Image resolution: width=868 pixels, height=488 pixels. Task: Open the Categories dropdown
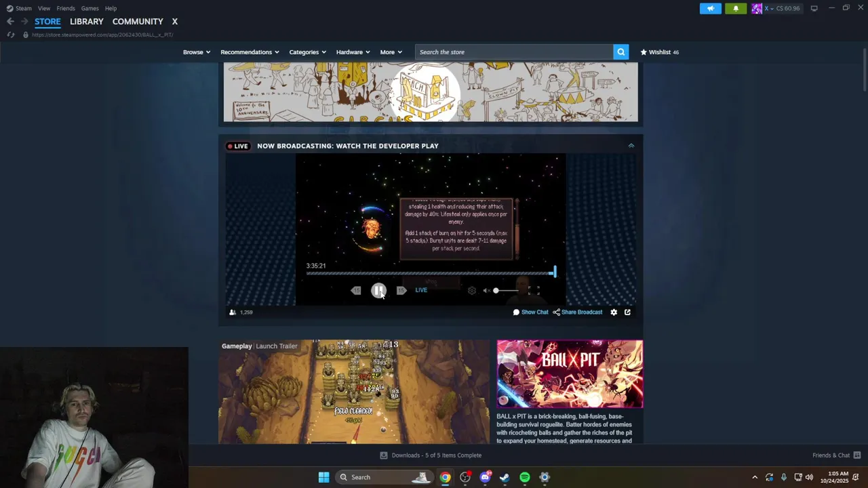[x=308, y=52]
